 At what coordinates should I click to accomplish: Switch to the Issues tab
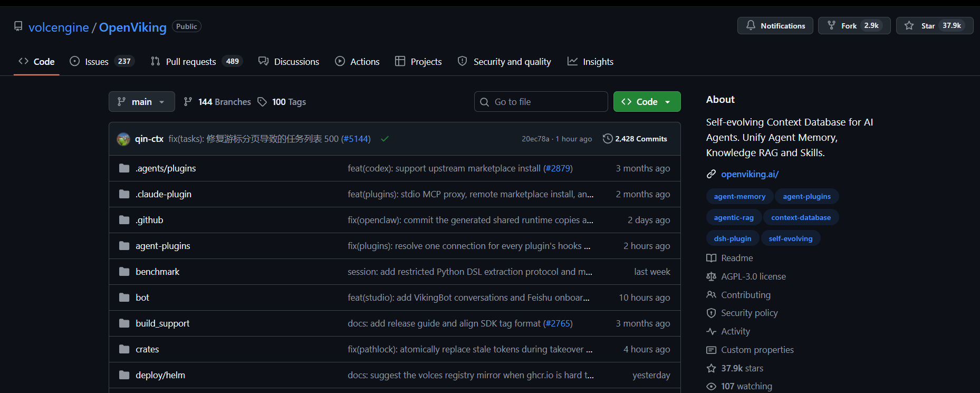click(102, 62)
